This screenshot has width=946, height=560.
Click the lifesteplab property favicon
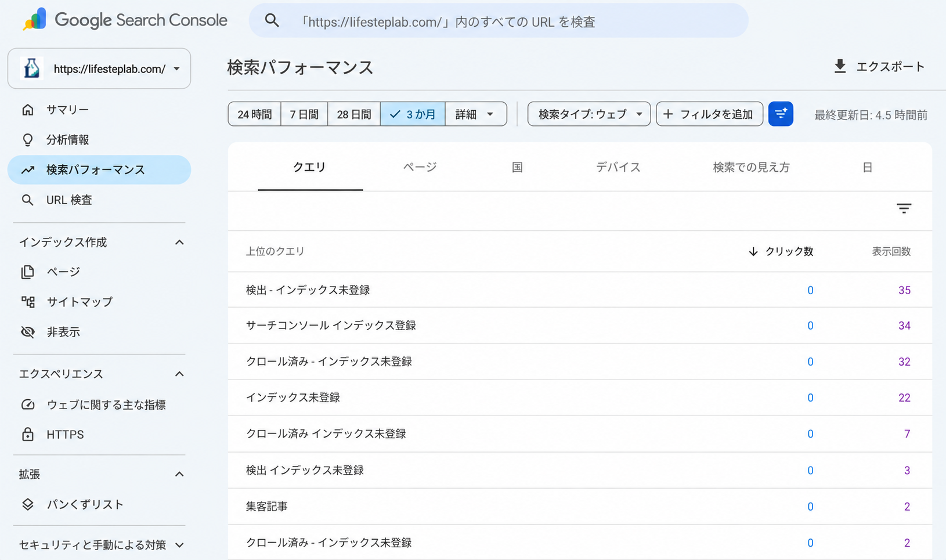(31, 68)
